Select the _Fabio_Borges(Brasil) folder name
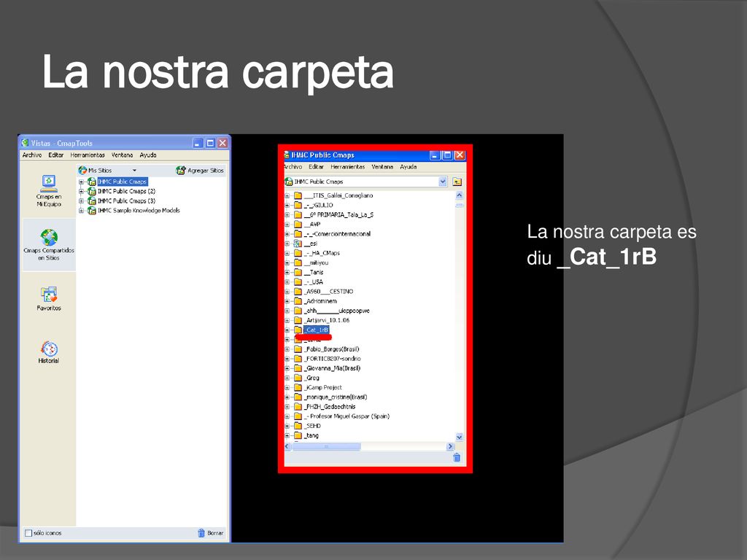Screen dimensions: 747x560 click(332, 349)
